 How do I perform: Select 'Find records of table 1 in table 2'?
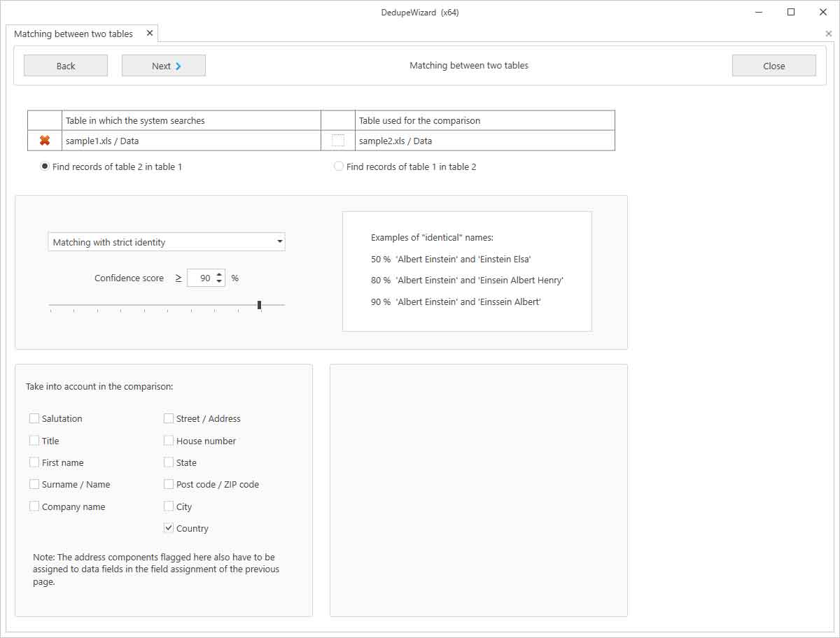pyautogui.click(x=339, y=166)
